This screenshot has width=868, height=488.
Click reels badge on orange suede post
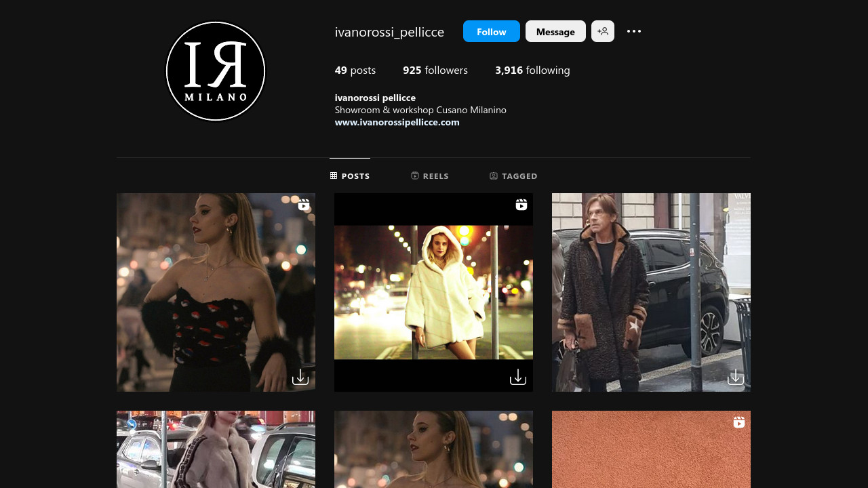tap(739, 422)
